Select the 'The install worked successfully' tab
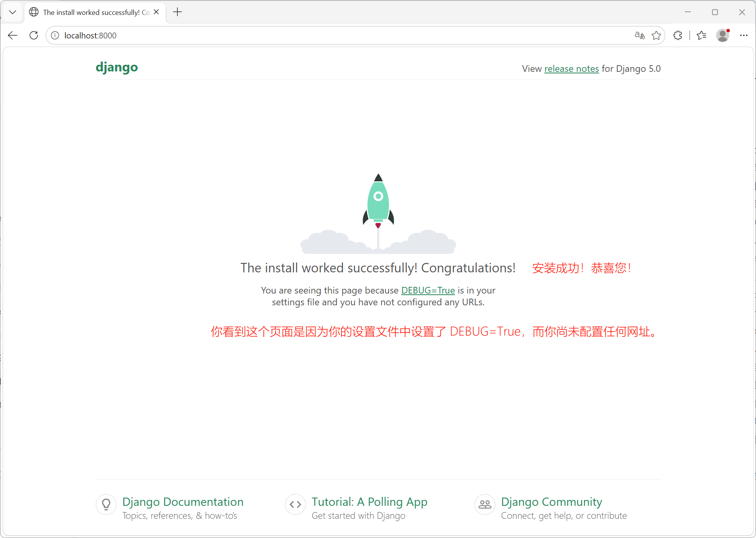This screenshot has width=756, height=538. click(x=95, y=12)
